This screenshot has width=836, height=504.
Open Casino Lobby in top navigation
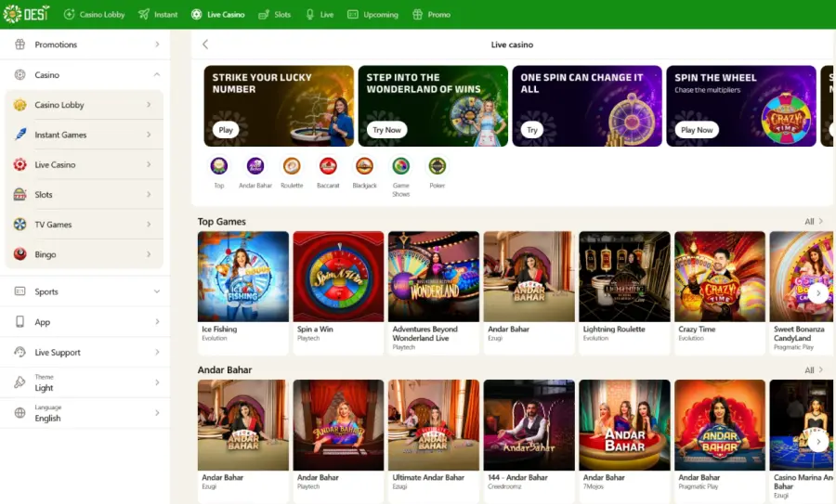click(95, 14)
